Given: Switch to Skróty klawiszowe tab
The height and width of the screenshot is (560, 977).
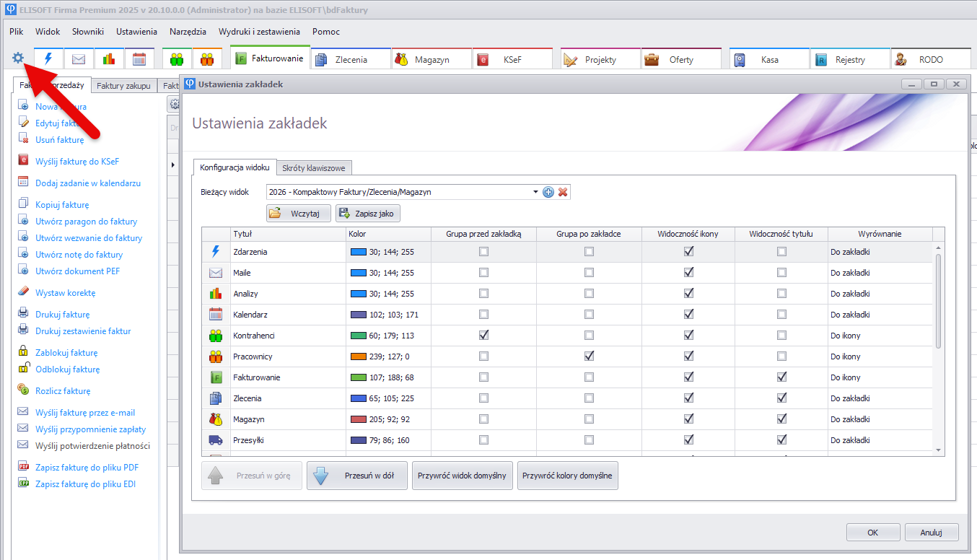Looking at the screenshot, I should click(x=314, y=168).
